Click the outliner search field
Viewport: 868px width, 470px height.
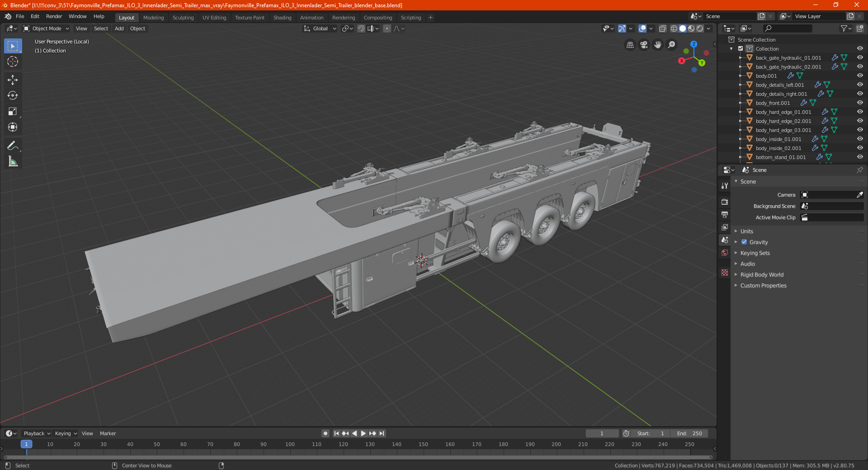pos(787,28)
